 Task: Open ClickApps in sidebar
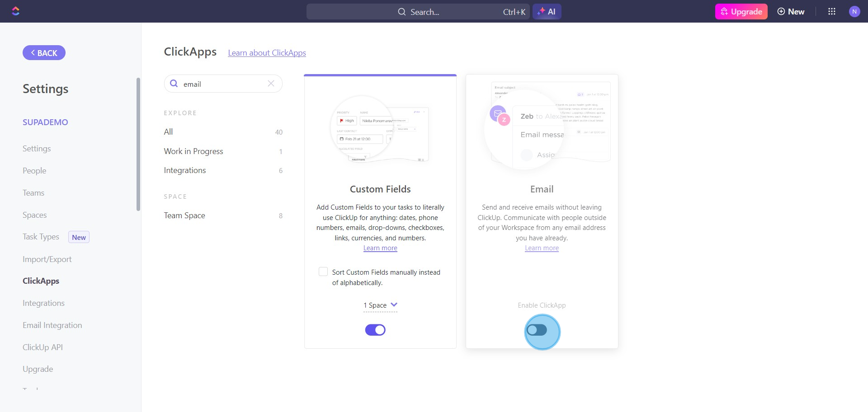click(x=41, y=281)
